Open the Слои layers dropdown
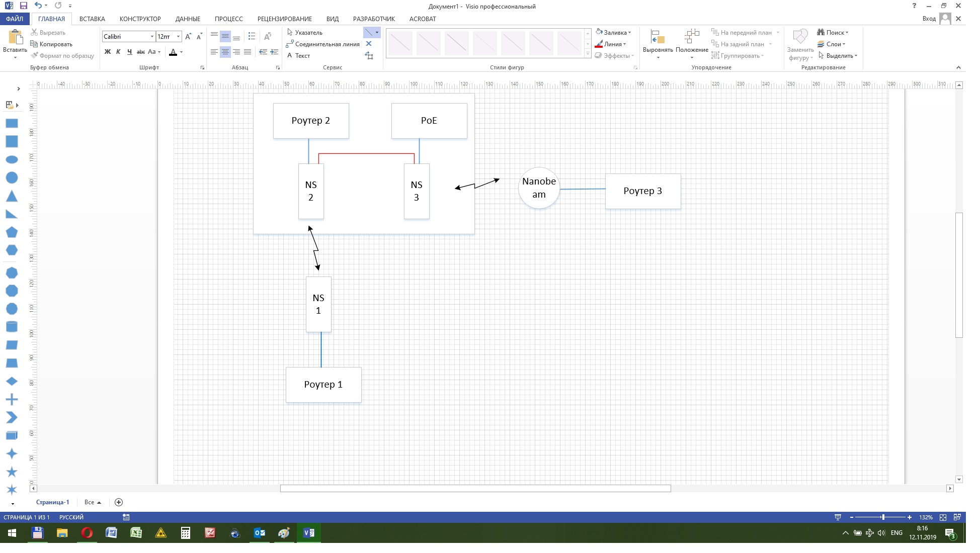This screenshot has width=980, height=553. pyautogui.click(x=832, y=44)
